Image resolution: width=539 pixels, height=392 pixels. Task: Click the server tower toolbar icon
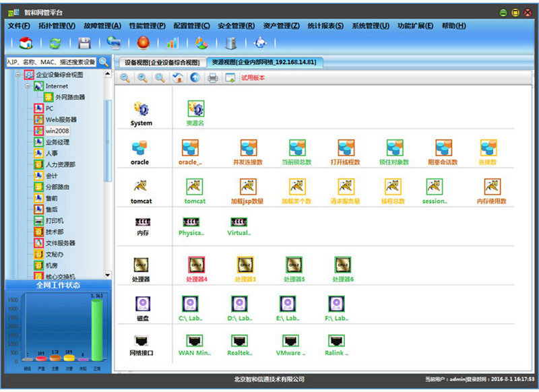tap(231, 43)
